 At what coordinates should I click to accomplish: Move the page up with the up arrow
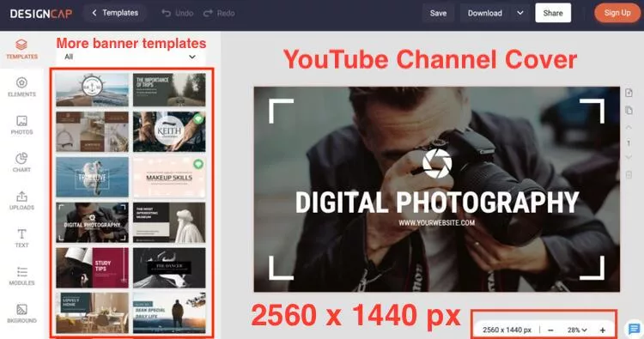[629, 128]
